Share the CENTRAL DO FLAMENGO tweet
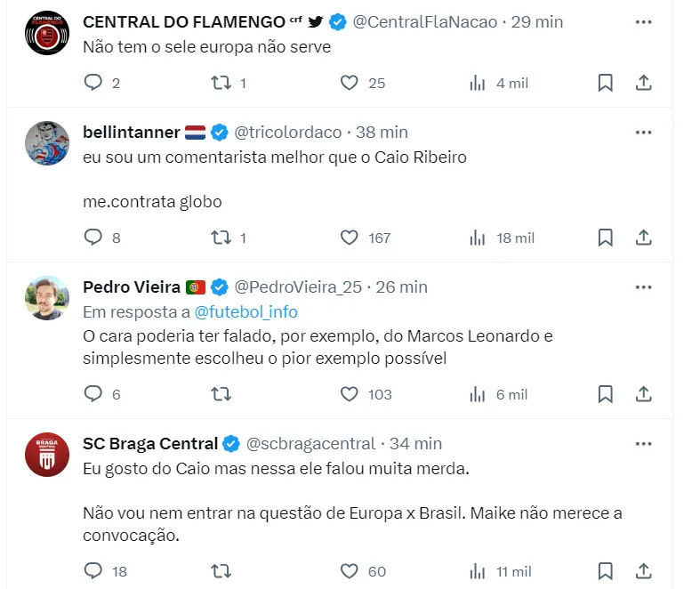The height and width of the screenshot is (589, 700). 644,83
